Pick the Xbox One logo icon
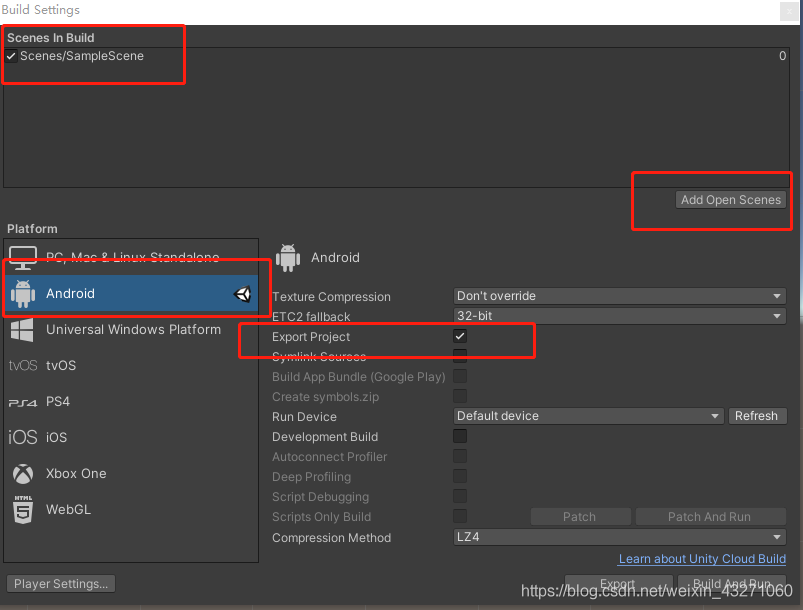Screen dimensions: 803x610 pos(23,474)
